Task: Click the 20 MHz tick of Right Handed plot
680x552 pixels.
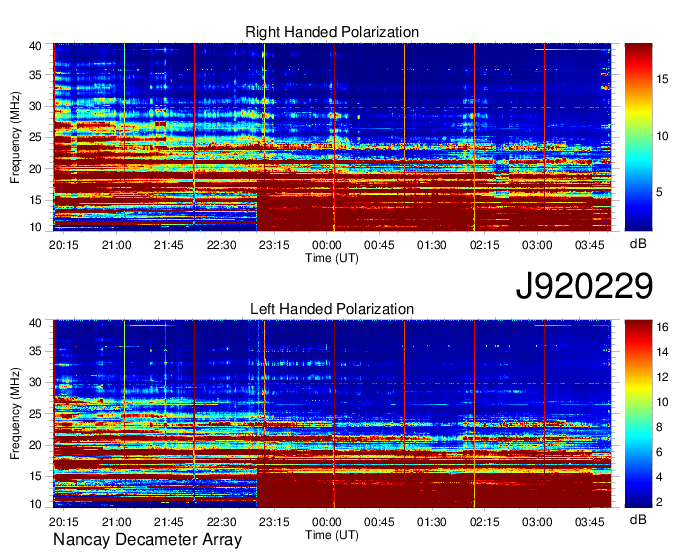Action: pyautogui.click(x=35, y=169)
